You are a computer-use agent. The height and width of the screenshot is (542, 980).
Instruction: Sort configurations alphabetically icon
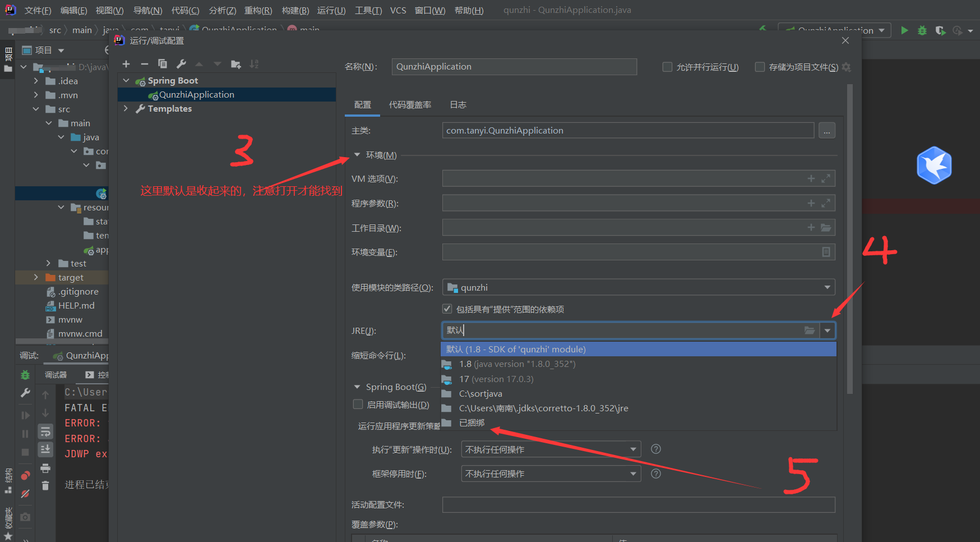coord(254,64)
